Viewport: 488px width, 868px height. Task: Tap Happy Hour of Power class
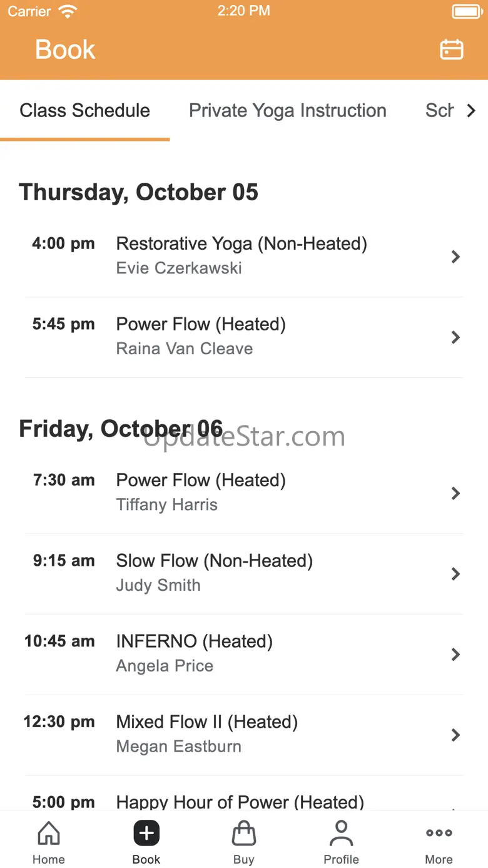240,801
